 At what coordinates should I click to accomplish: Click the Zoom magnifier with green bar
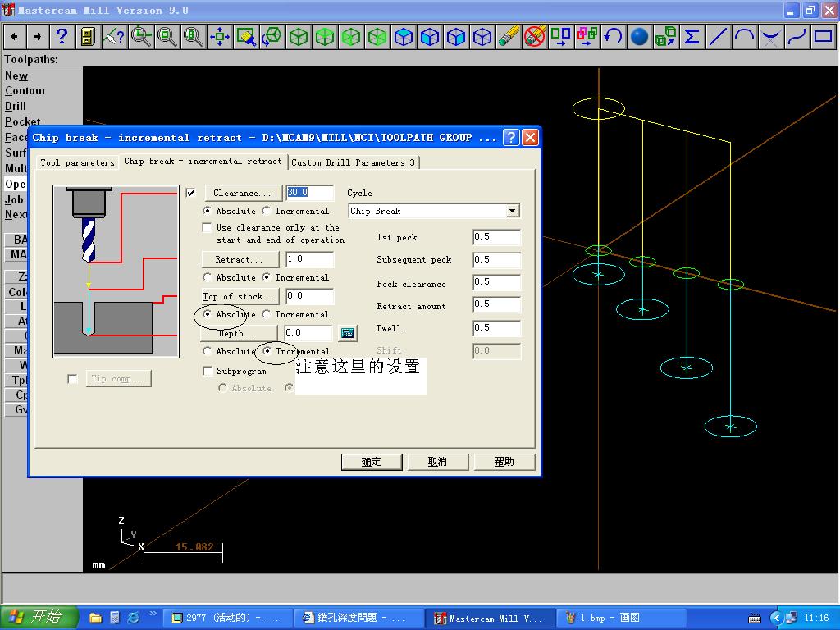click(141, 36)
